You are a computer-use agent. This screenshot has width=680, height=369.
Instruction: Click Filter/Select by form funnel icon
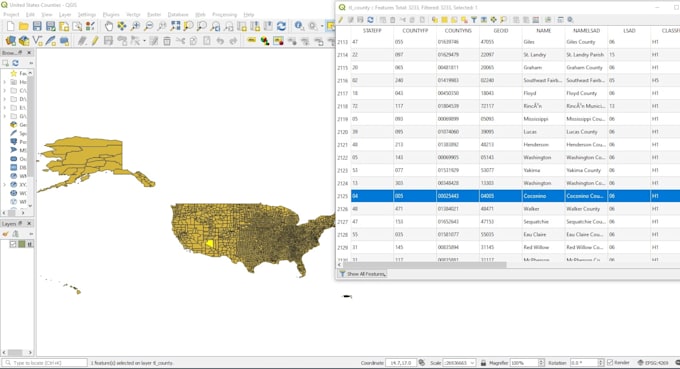click(474, 20)
